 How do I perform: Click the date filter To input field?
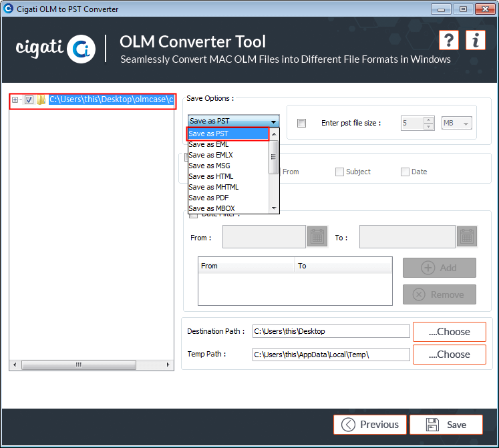(x=407, y=237)
